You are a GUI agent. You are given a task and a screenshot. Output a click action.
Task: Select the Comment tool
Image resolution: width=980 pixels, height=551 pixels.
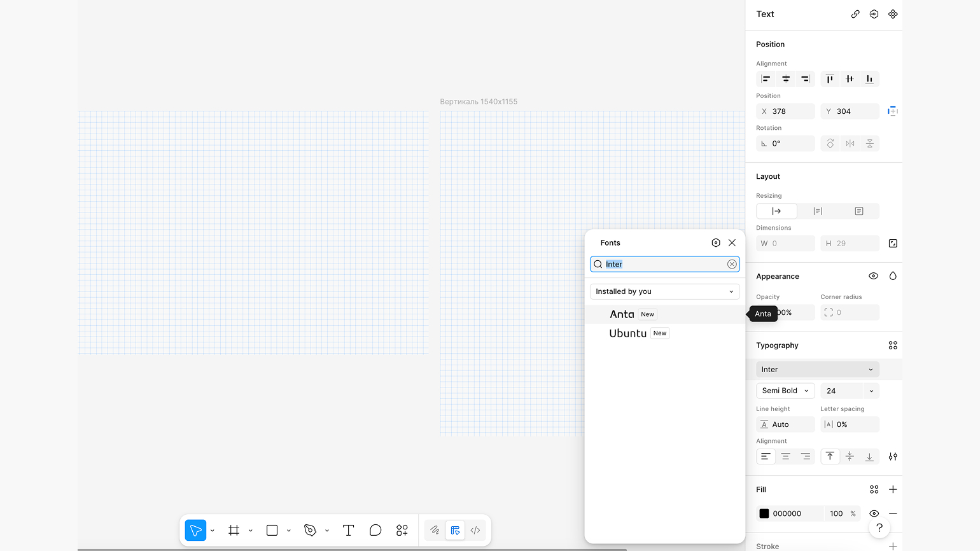click(x=375, y=530)
